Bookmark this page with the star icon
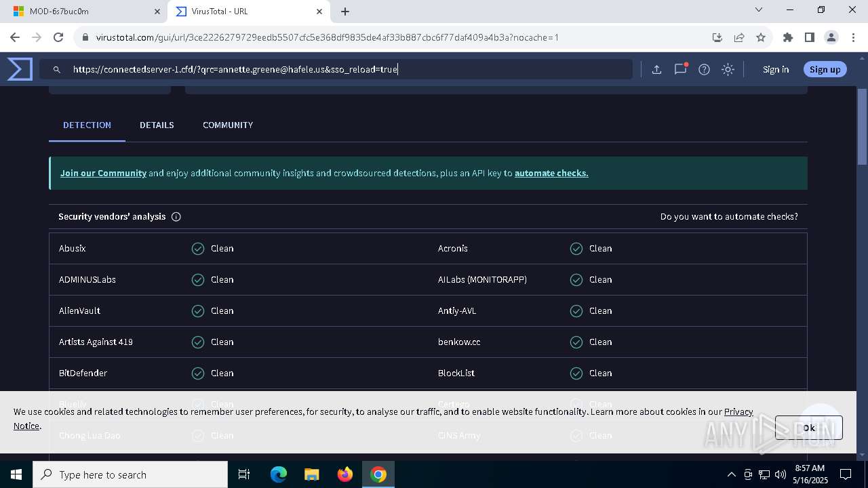Viewport: 868px width, 488px height. pyautogui.click(x=761, y=37)
